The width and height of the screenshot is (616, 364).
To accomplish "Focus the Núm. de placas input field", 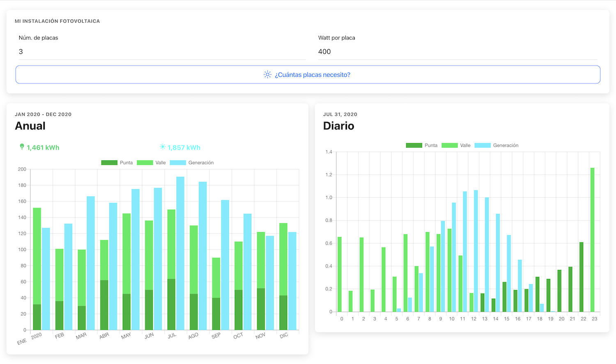I will [162, 52].
